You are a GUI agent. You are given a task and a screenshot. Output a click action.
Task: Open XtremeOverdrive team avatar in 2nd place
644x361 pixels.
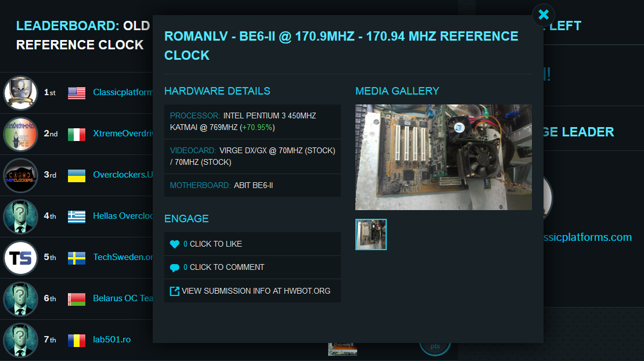tap(20, 134)
